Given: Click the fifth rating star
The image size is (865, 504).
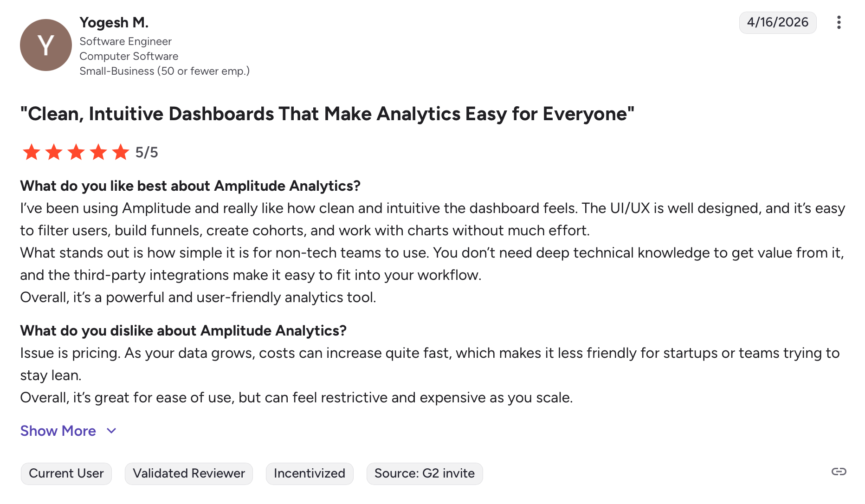Looking at the screenshot, I should 121,152.
